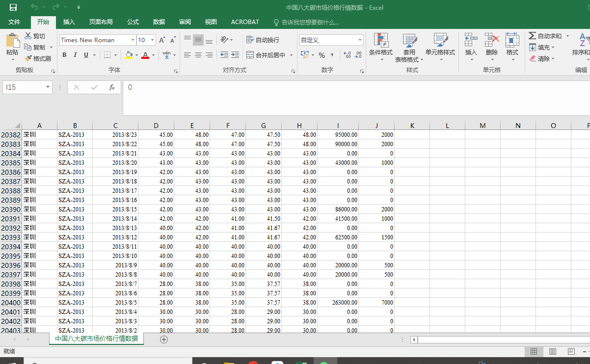The width and height of the screenshot is (590, 364).
Task: Select column D header
Action: click(156, 126)
